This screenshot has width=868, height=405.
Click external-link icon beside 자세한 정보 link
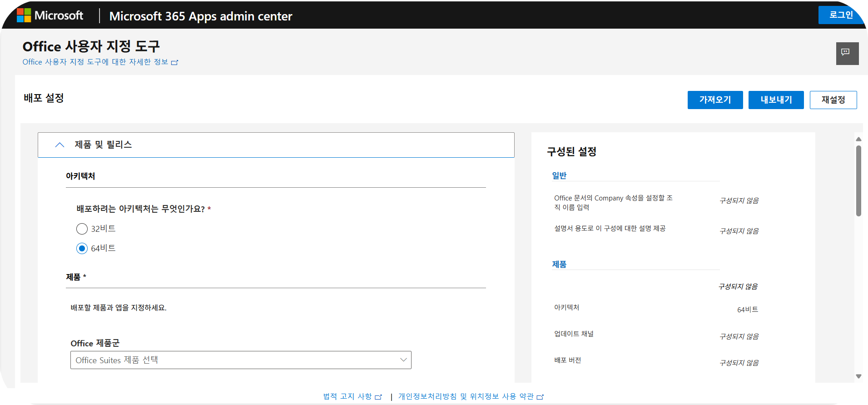pos(175,62)
